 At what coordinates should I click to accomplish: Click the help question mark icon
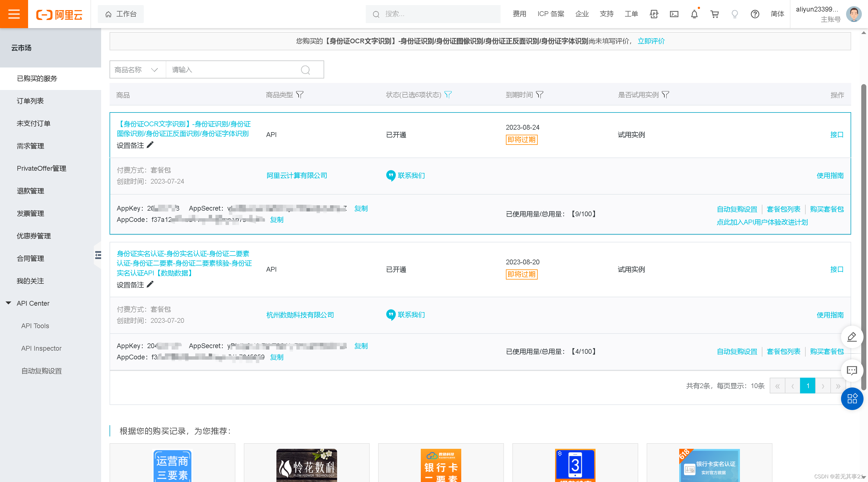click(x=755, y=14)
